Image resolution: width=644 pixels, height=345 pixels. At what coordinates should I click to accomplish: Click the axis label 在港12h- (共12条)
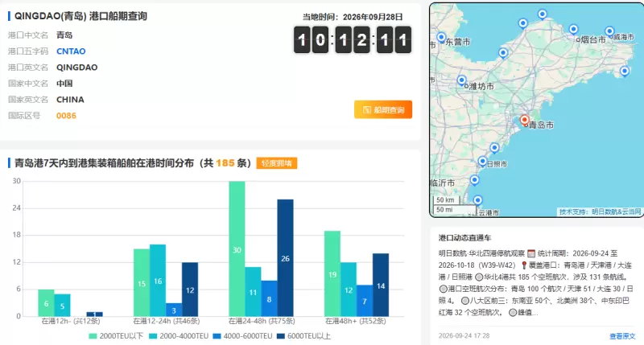point(70,321)
